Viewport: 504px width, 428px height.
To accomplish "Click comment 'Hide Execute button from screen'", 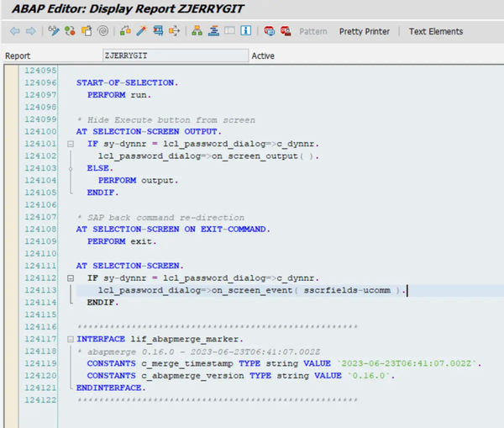I will click(x=165, y=119).
